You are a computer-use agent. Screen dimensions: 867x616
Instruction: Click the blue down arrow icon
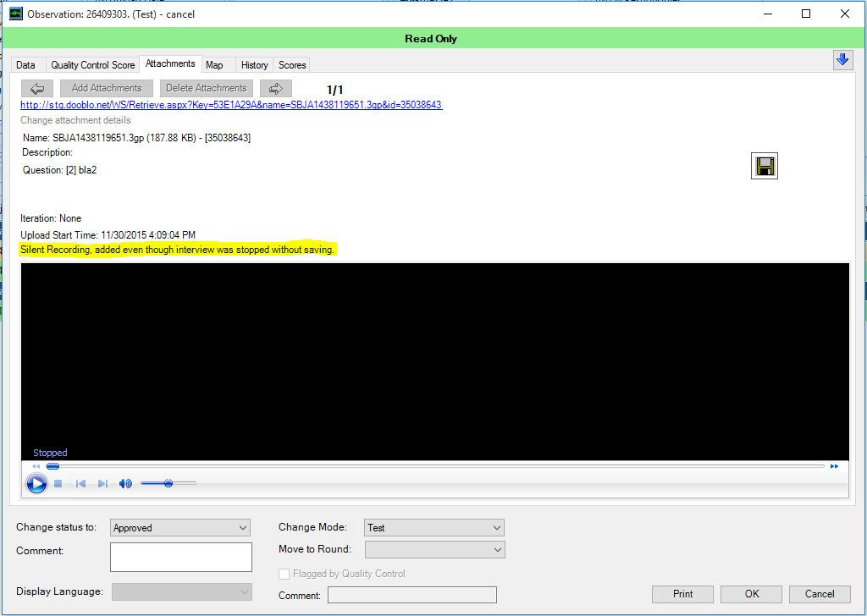tap(842, 60)
